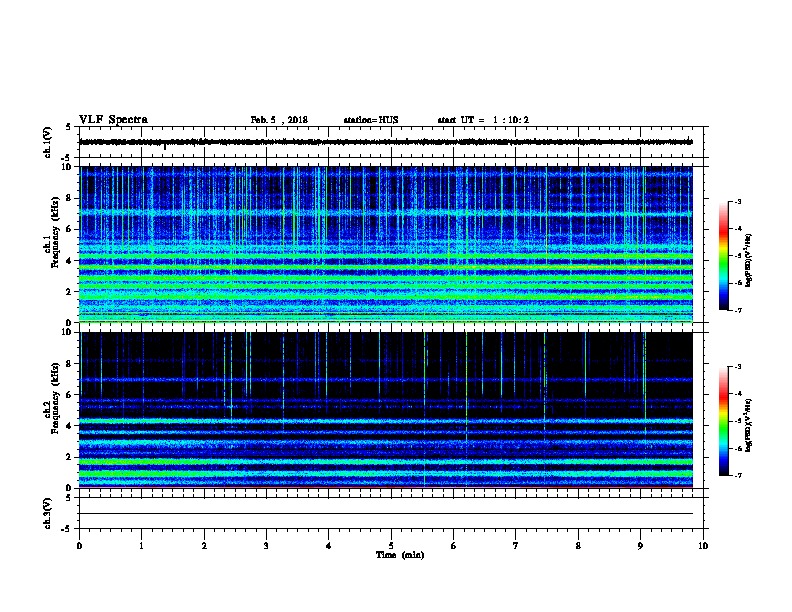Click time axis tick label '0'
Screen dimensions: 792x612
click(79, 546)
